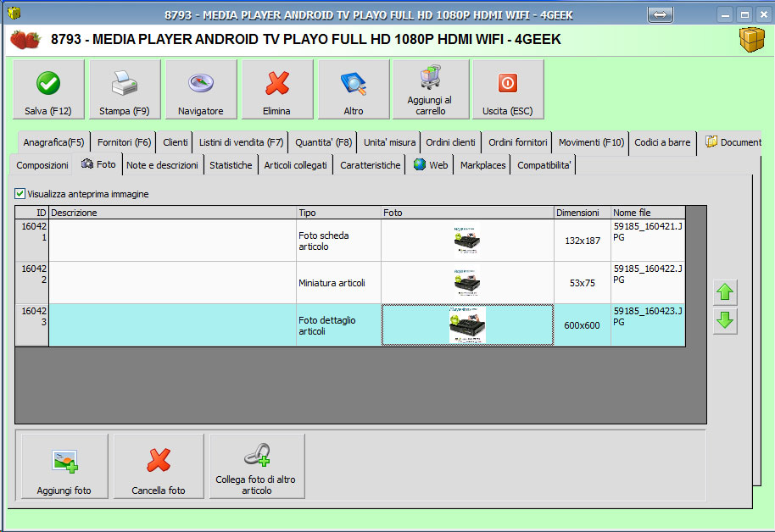Viewport: 775px width, 532px height.
Task: Save the article with Salva (F12)
Action: 48,90
